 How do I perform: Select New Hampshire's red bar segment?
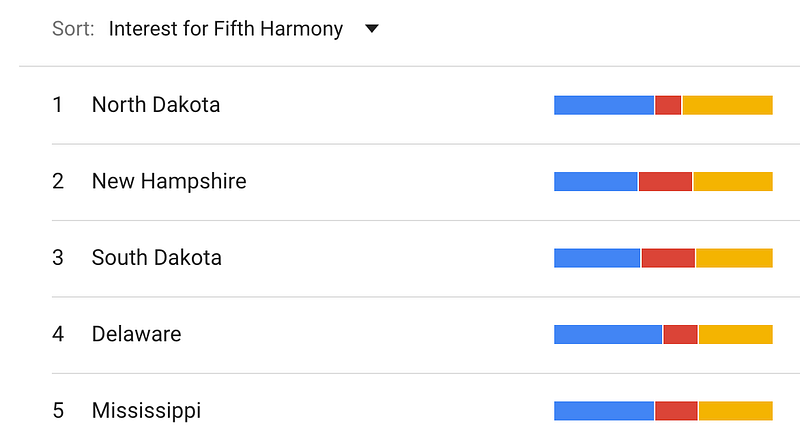pyautogui.click(x=665, y=181)
